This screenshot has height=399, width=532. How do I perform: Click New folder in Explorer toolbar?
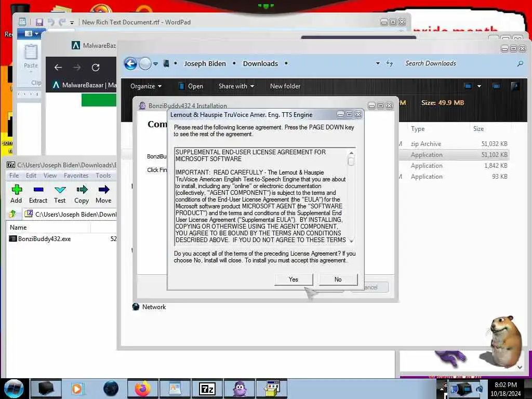click(x=285, y=86)
